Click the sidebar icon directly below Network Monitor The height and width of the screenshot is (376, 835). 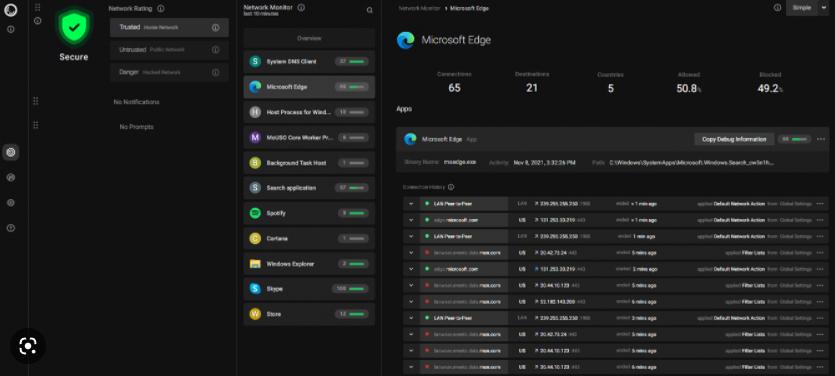click(x=11, y=177)
